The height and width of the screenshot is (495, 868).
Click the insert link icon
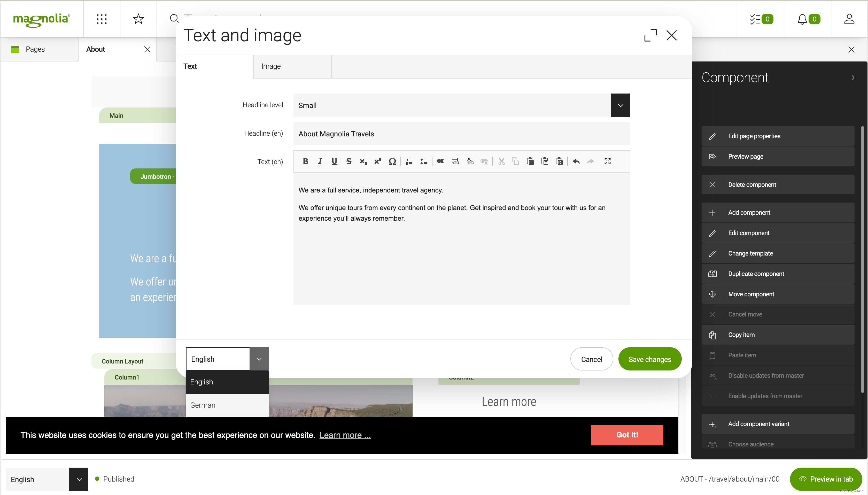click(x=440, y=161)
